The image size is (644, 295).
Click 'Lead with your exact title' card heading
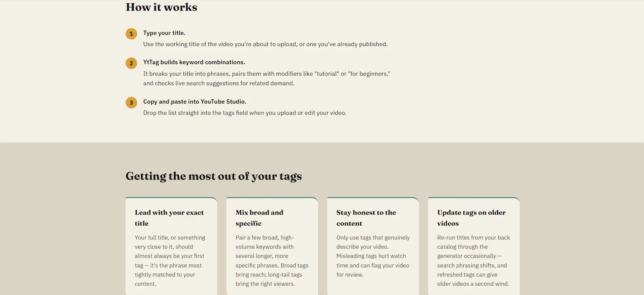(169, 218)
